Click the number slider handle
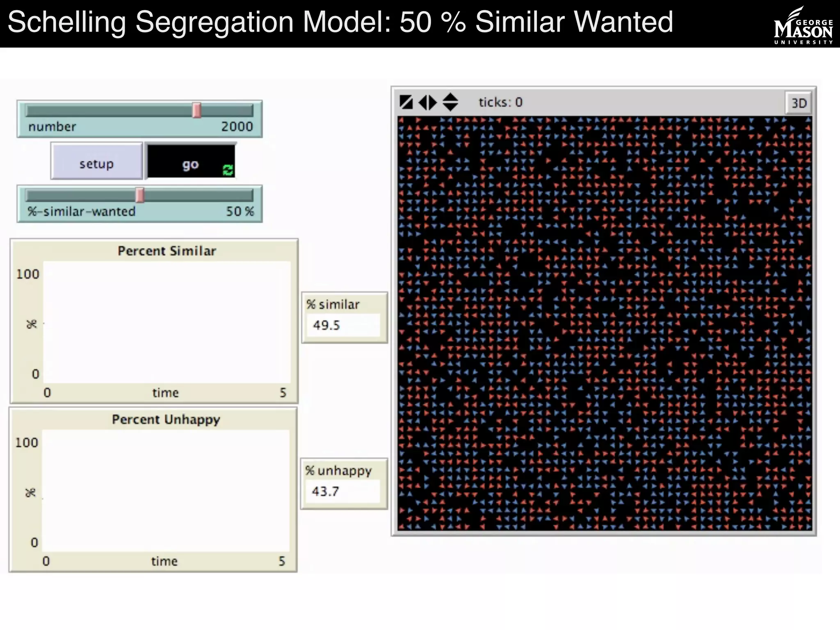Viewport: 840px width, 630px height. (x=197, y=110)
